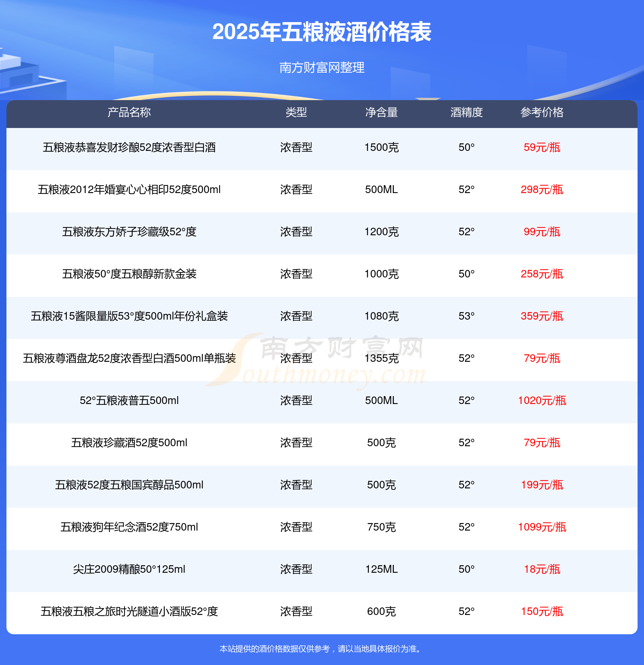Click product name 五粮液15酱限量版53°度500ml年份礼盒装
This screenshot has width=644, height=665.
point(129,316)
